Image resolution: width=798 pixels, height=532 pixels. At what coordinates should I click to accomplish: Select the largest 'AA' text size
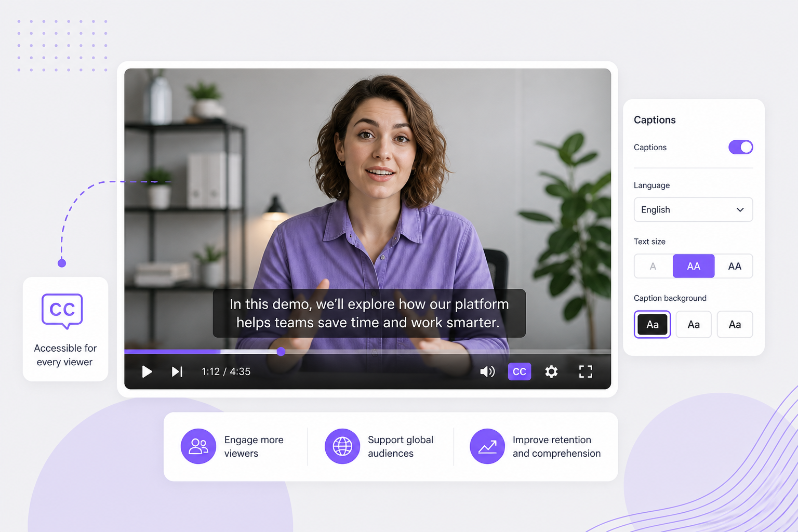click(735, 266)
